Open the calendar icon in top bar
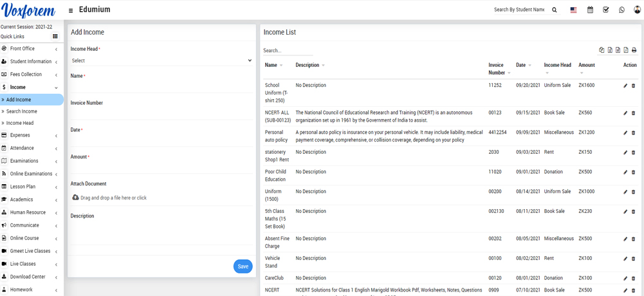 590,10
